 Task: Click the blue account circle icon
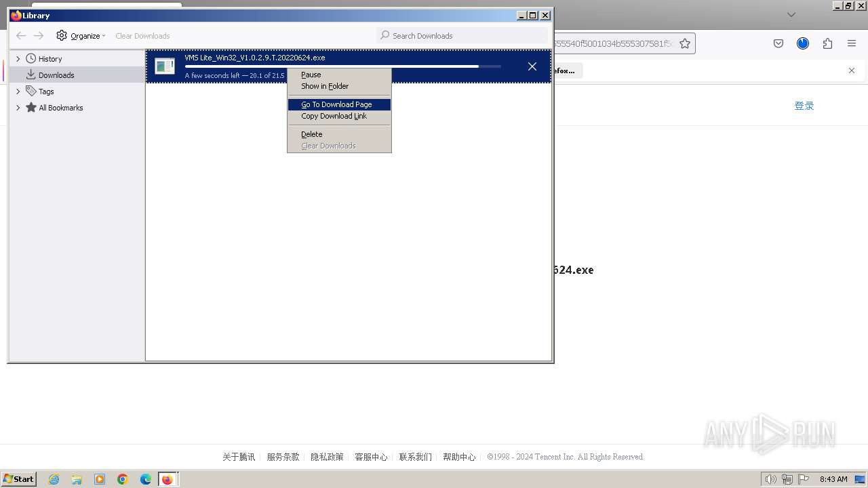[803, 43]
